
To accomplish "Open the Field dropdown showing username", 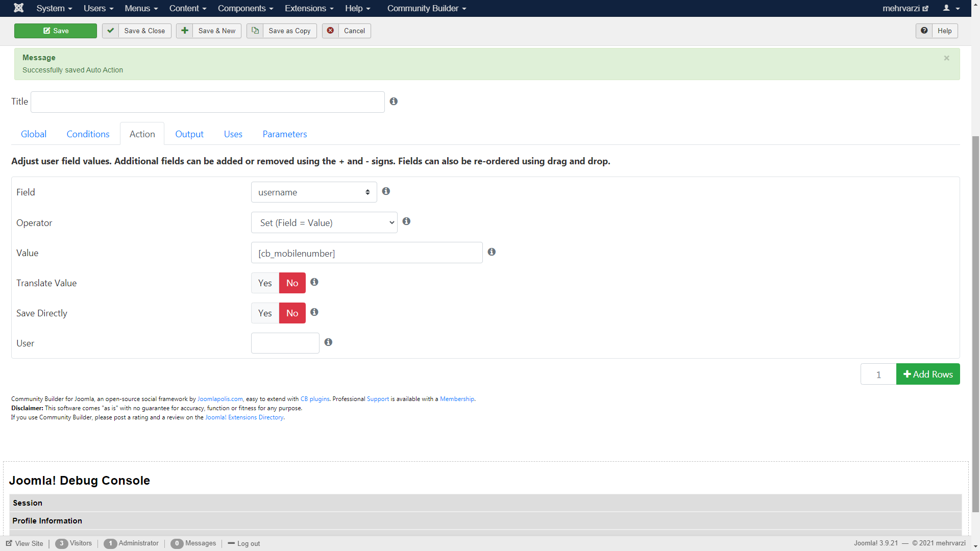I will point(314,192).
